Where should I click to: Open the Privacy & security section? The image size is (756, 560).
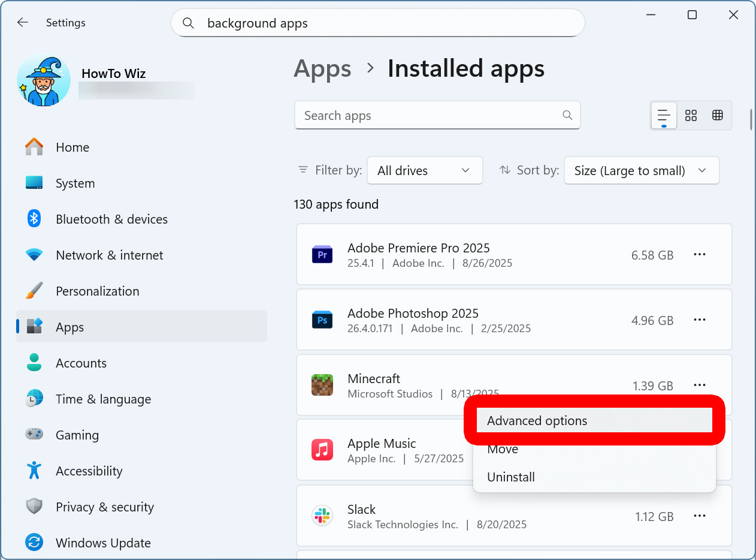[34, 507]
